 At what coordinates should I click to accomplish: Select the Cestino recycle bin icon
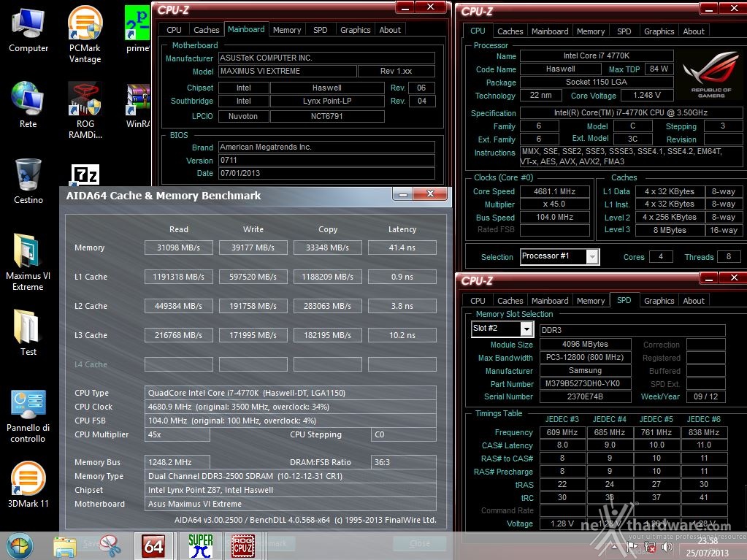(28, 181)
